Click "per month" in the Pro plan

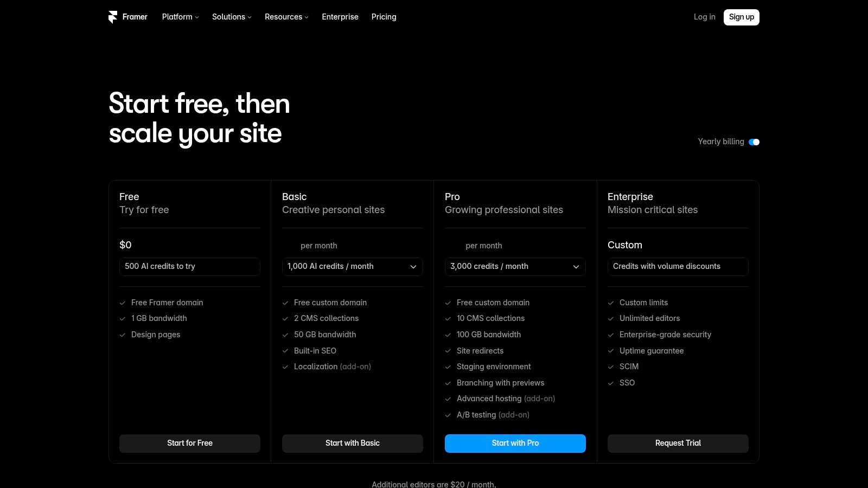(484, 246)
